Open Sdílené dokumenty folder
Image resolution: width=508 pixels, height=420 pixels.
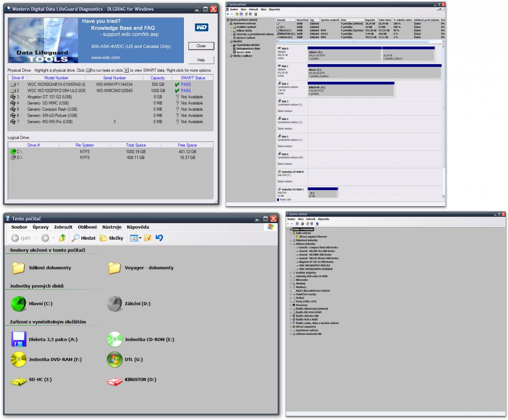pos(41,268)
